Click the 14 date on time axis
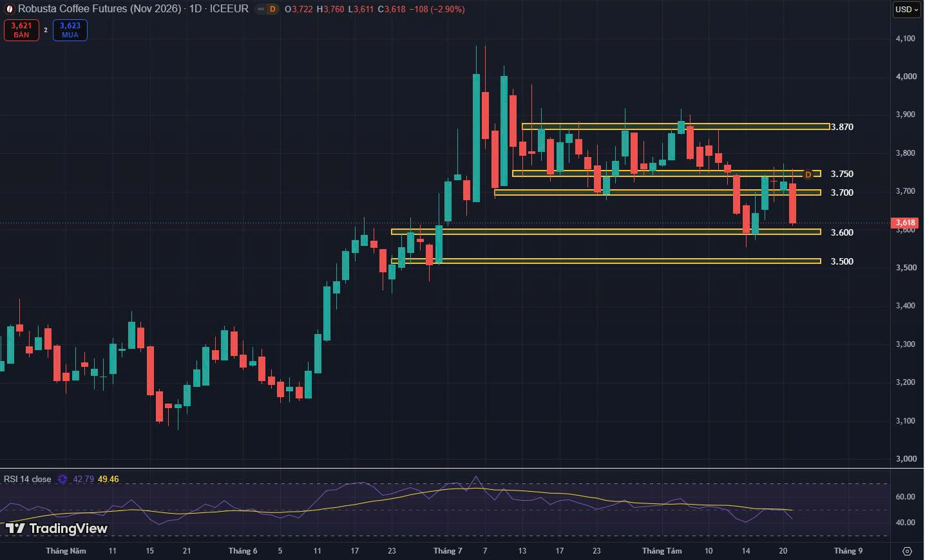This screenshot has width=925, height=560. pos(746,551)
